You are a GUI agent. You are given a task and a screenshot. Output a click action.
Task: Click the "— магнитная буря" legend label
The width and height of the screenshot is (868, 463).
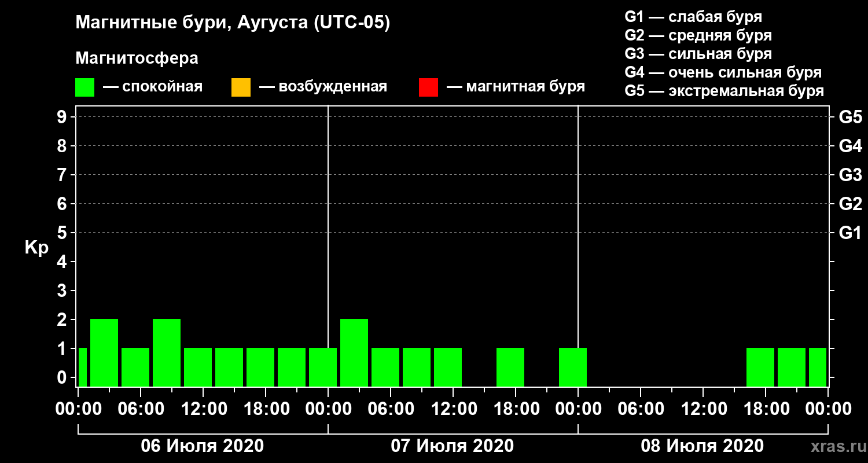tap(516, 87)
